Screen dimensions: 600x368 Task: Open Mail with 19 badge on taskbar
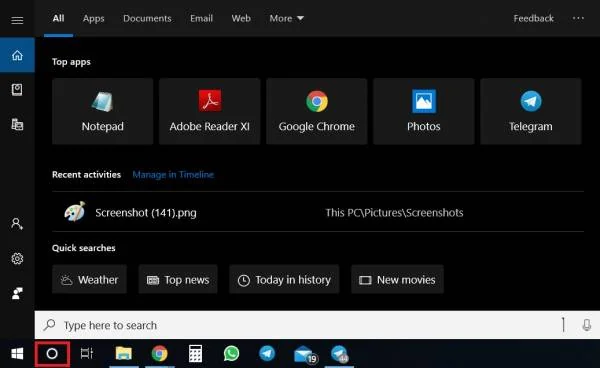(x=305, y=354)
